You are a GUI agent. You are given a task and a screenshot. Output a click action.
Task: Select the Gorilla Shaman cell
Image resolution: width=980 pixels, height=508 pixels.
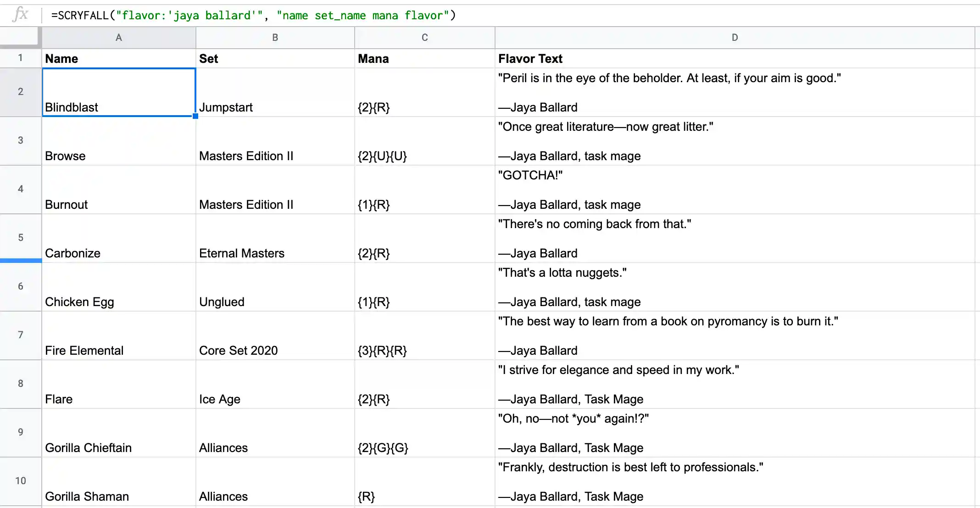pyautogui.click(x=119, y=482)
